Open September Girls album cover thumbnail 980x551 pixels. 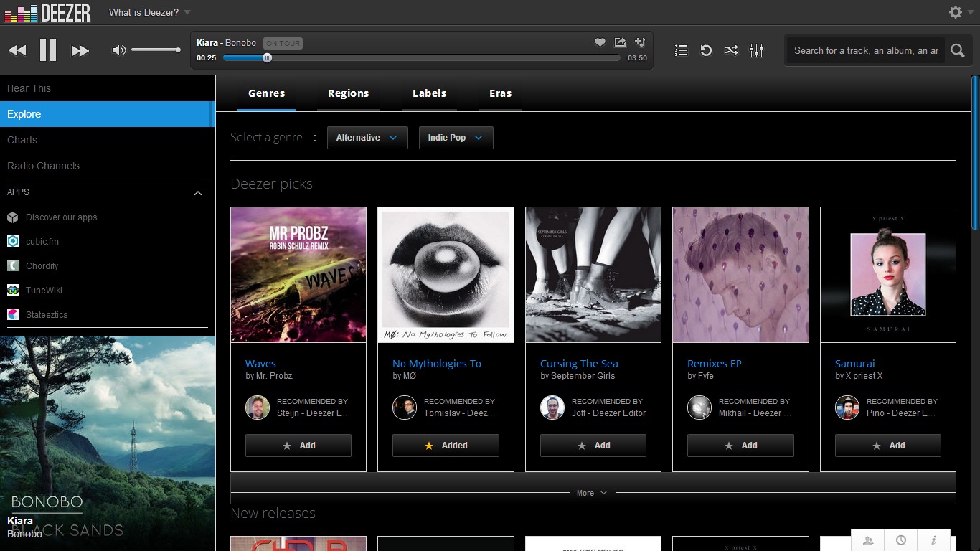[x=593, y=275]
